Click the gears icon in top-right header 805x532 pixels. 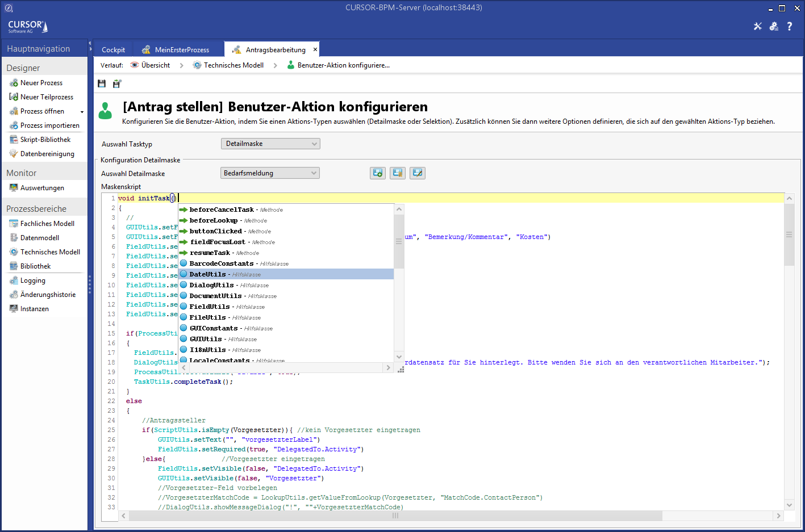[x=773, y=26]
